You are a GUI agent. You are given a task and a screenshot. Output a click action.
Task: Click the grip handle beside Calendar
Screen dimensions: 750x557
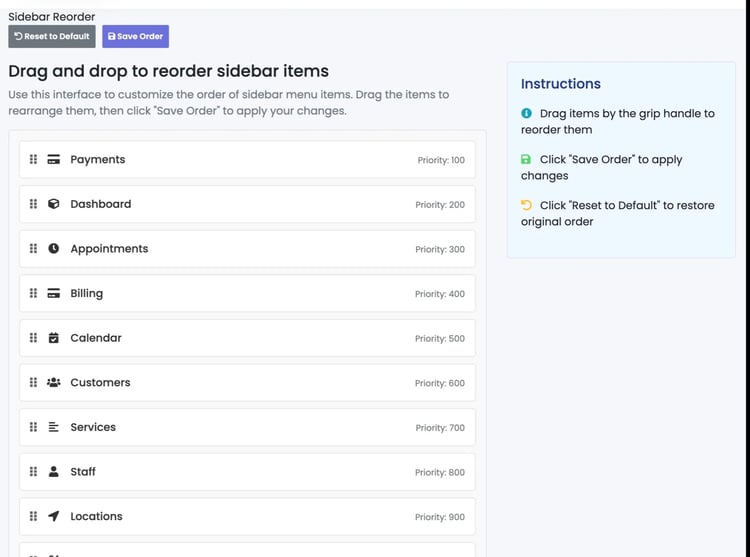pos(33,338)
